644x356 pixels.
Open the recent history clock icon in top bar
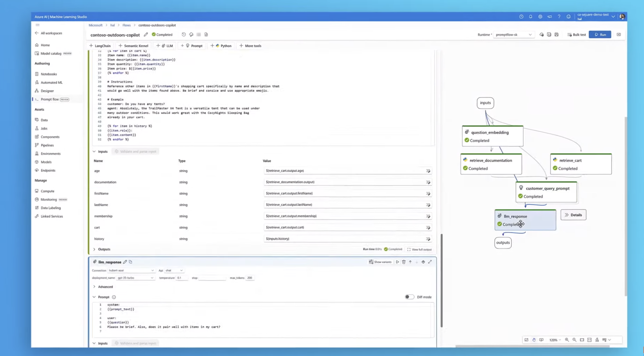coord(521,16)
